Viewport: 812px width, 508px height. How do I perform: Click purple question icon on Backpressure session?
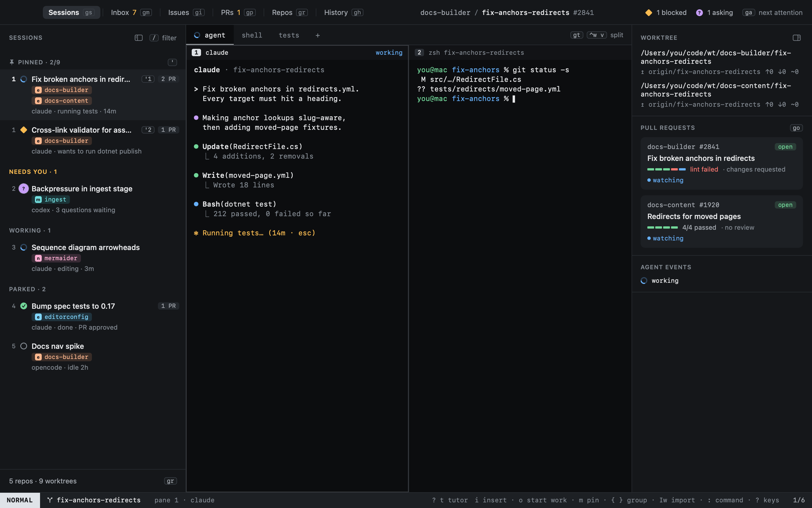point(23,189)
